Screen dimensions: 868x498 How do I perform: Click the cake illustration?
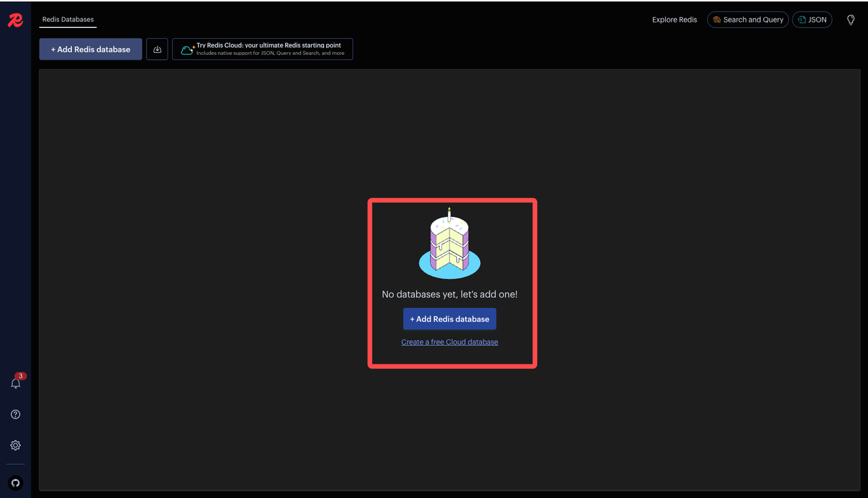point(450,244)
